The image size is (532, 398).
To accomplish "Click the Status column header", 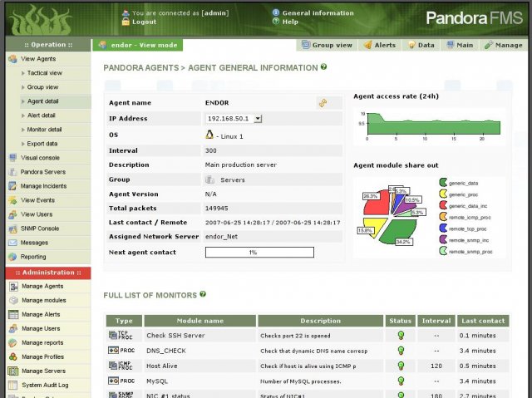I will coord(401,321).
